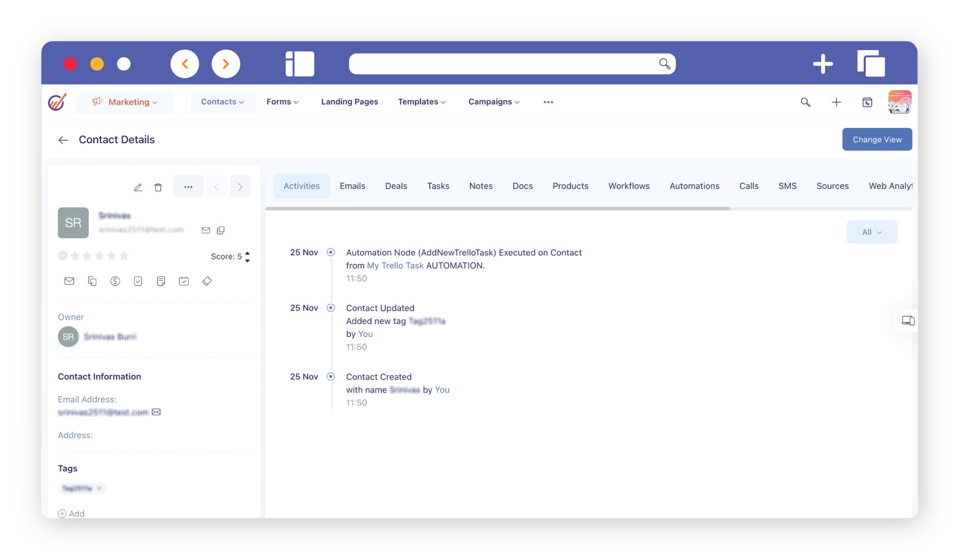Switch to the Deals tab

click(x=396, y=186)
